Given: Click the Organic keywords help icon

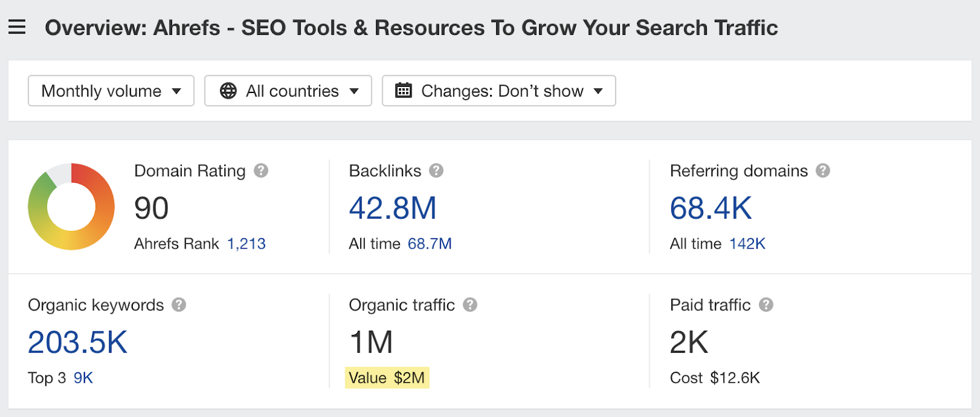Looking at the screenshot, I should pyautogui.click(x=179, y=305).
